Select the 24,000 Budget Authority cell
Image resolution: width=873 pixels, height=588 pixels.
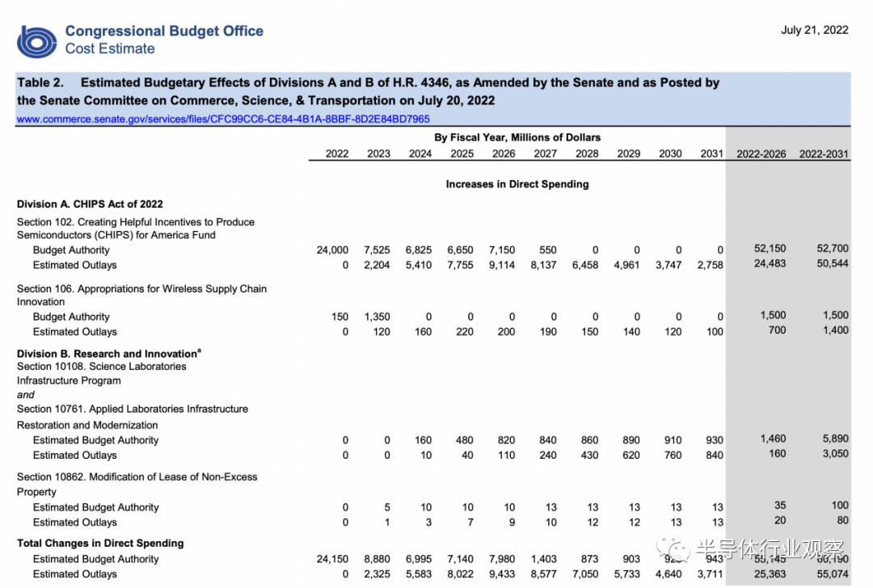pos(332,250)
